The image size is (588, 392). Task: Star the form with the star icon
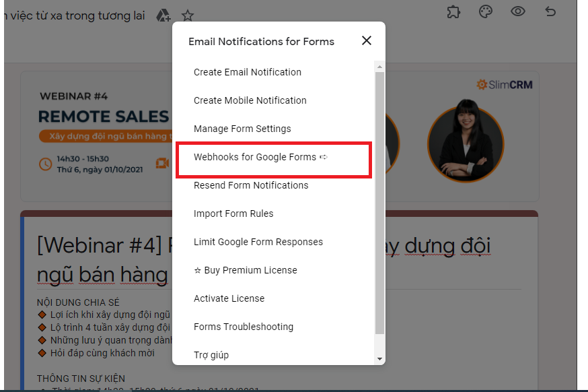(x=188, y=15)
